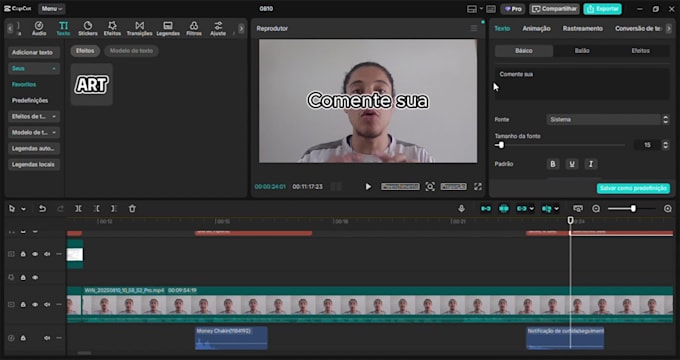Click the Exportar button
The width and height of the screenshot is (680, 360).
coord(602,9)
